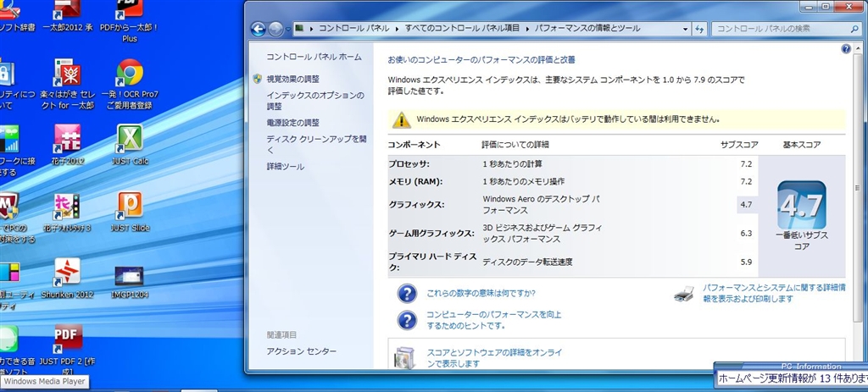The width and height of the screenshot is (868, 392).
Task: Select すべてのコントロール パネル項目 in the breadcrumb
Action: (462, 28)
